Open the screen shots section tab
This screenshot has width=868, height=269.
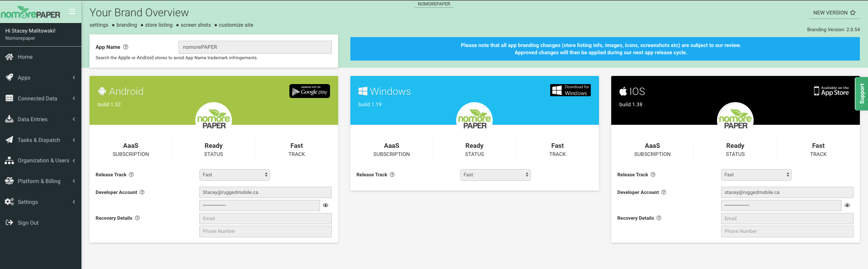(x=196, y=25)
